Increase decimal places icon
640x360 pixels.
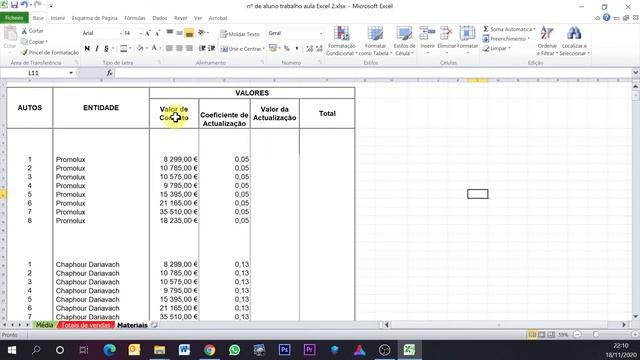[309, 49]
